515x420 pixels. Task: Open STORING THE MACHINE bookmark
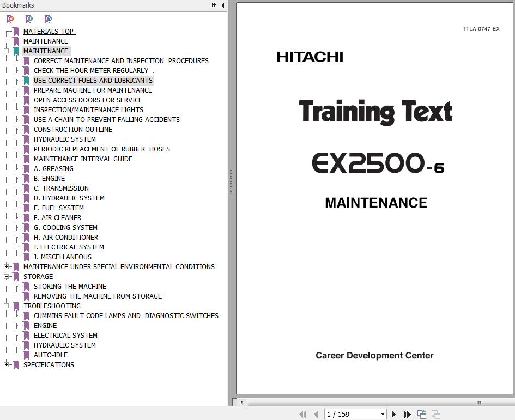tap(70, 287)
